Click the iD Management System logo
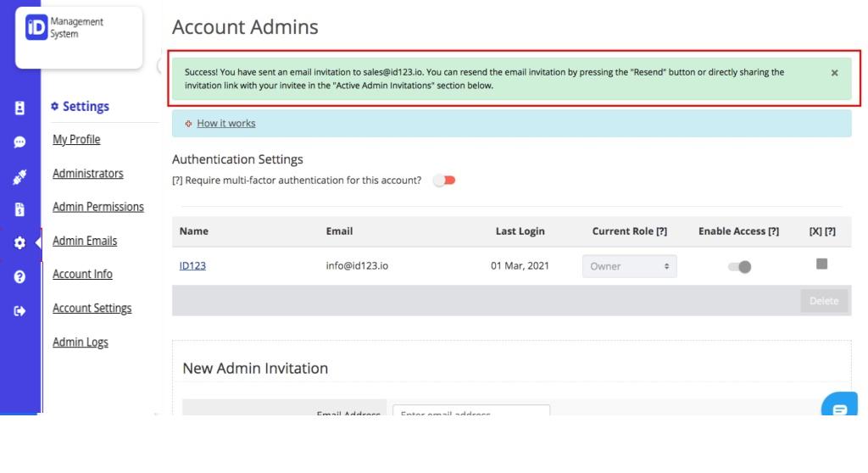The image size is (868, 473). 64,27
